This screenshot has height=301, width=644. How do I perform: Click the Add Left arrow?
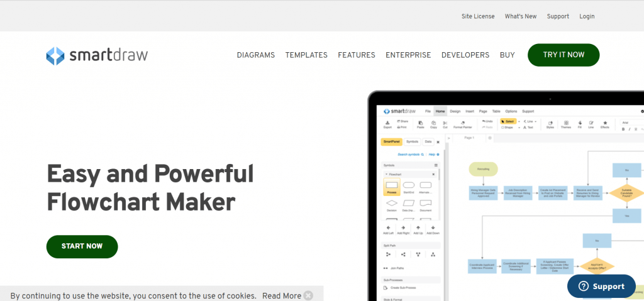pyautogui.click(x=388, y=227)
